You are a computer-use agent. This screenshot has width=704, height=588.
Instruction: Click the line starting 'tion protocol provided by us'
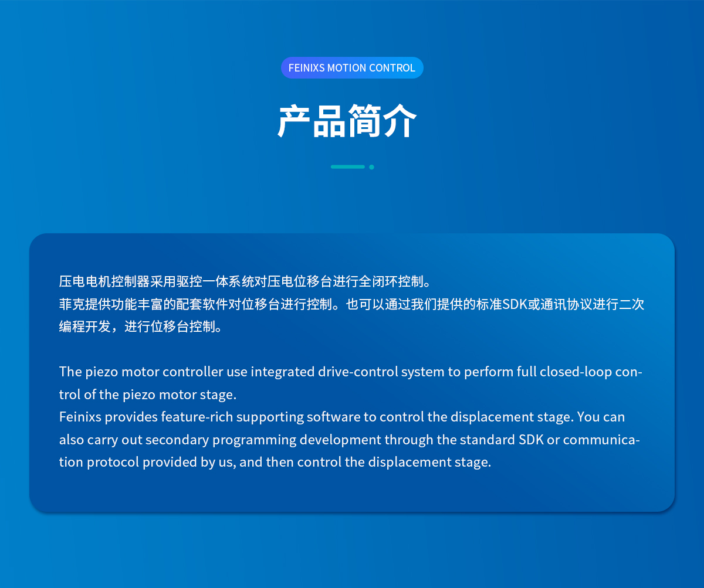tap(275, 462)
